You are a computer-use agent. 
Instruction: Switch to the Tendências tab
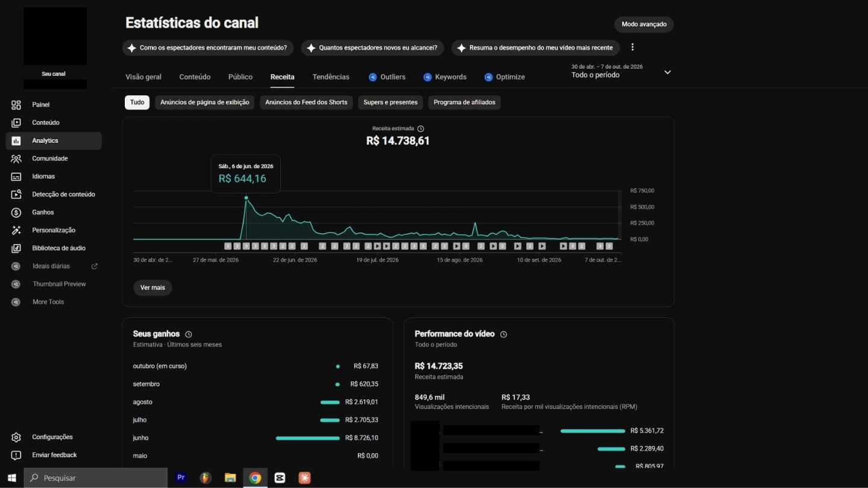pyautogui.click(x=331, y=77)
